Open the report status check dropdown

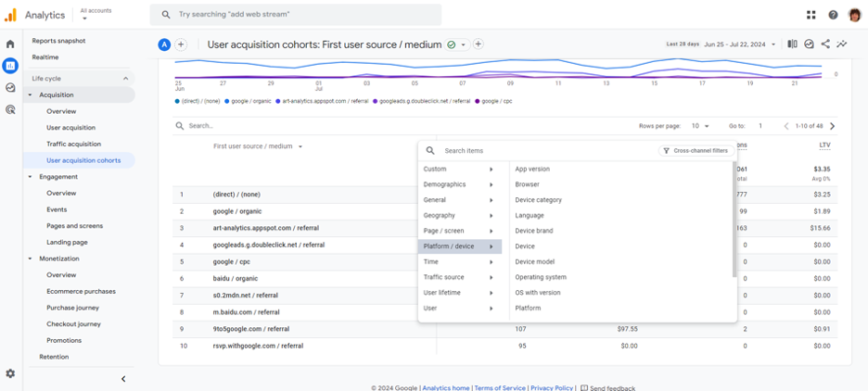click(457, 44)
